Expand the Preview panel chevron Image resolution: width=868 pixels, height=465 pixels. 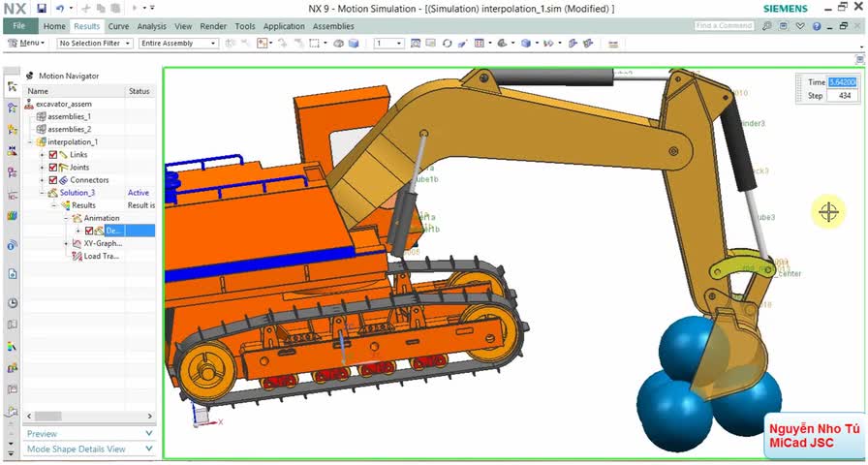149,433
